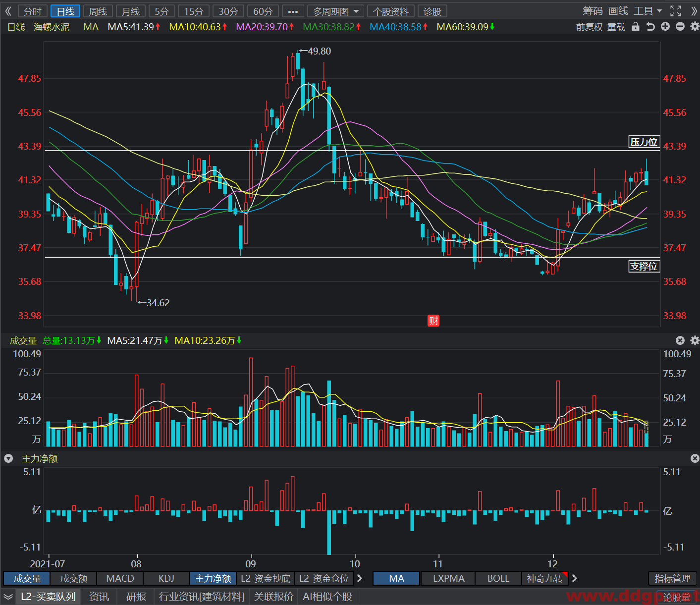Open L2-买卖队列 tab
Image resolution: width=700 pixels, height=605 pixels.
pos(48,597)
